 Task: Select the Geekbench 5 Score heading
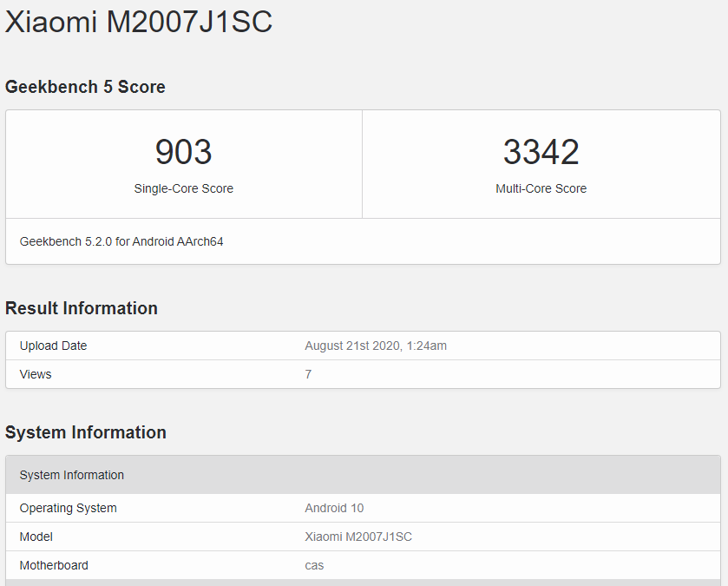point(85,87)
